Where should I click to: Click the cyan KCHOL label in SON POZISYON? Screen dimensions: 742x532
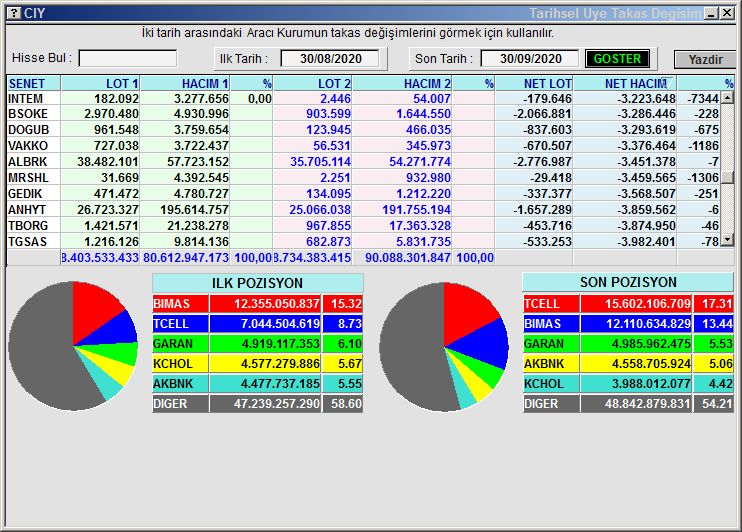click(x=551, y=383)
